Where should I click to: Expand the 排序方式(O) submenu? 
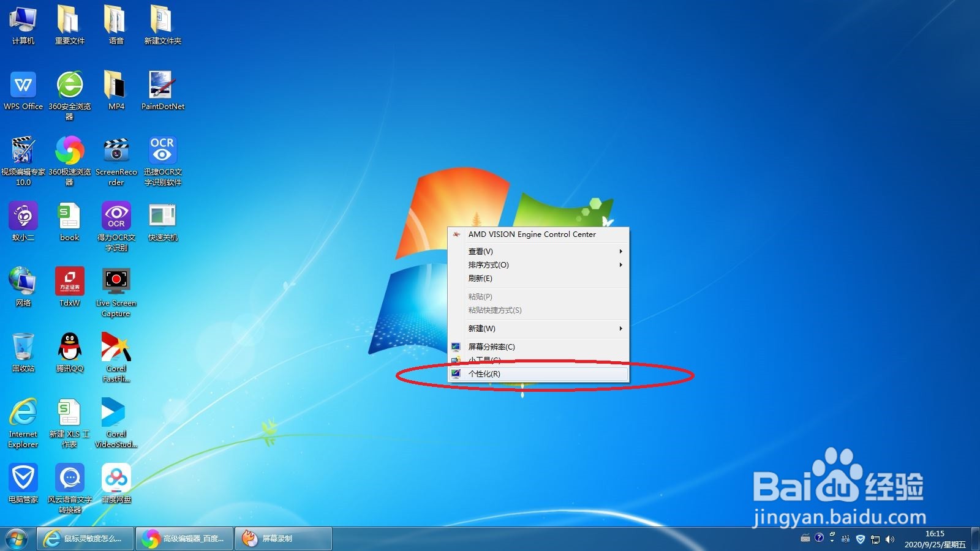538,264
